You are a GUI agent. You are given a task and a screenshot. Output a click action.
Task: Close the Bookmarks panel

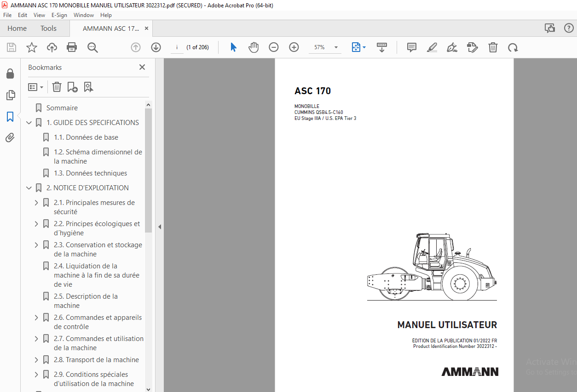pos(142,67)
